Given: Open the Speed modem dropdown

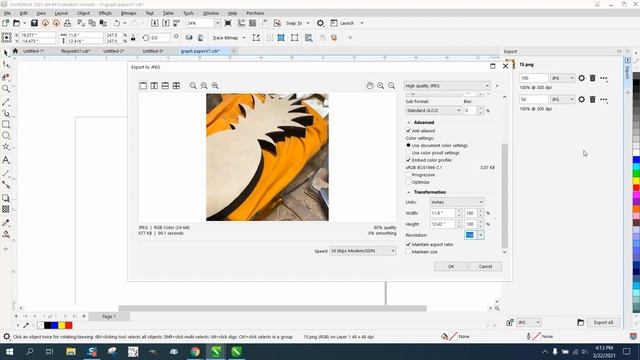Looking at the screenshot, I should (x=363, y=251).
